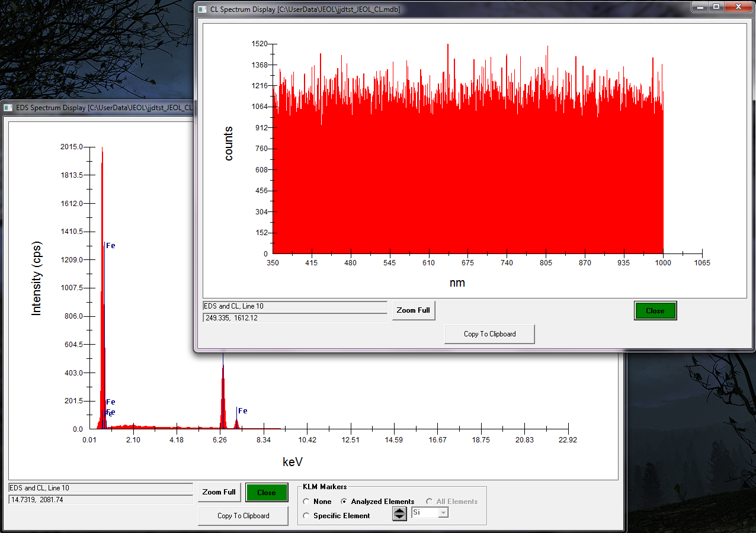This screenshot has height=533, width=756.
Task: Select the All Elements radio option
Action: 430,502
